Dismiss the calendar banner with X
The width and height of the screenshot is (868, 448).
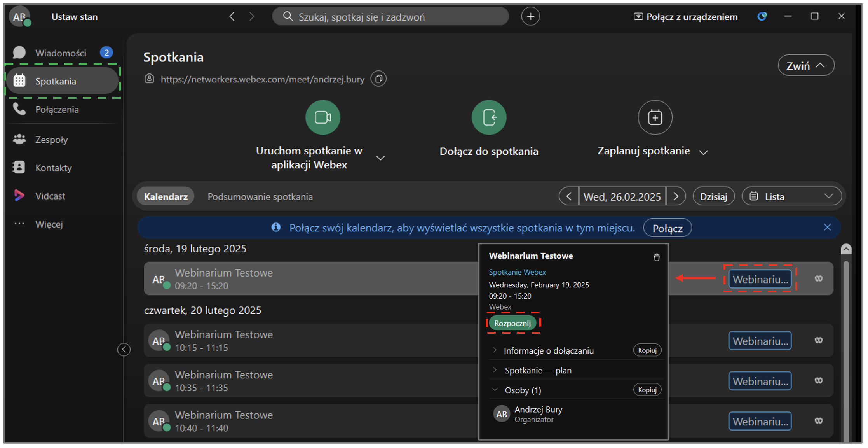pos(828,227)
